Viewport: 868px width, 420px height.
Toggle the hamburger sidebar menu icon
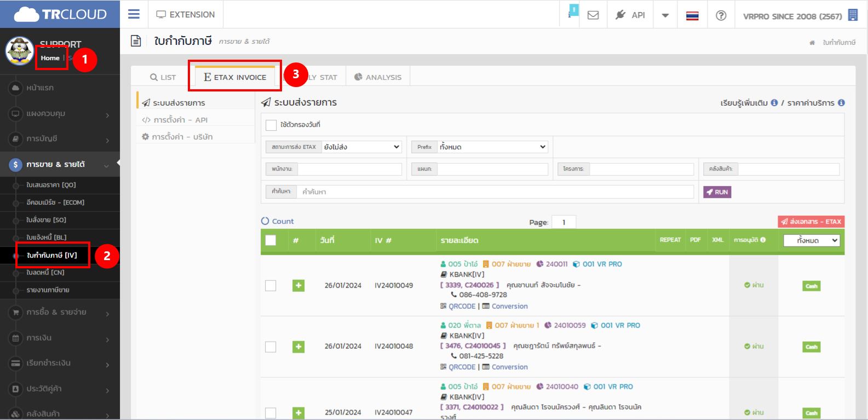click(134, 14)
